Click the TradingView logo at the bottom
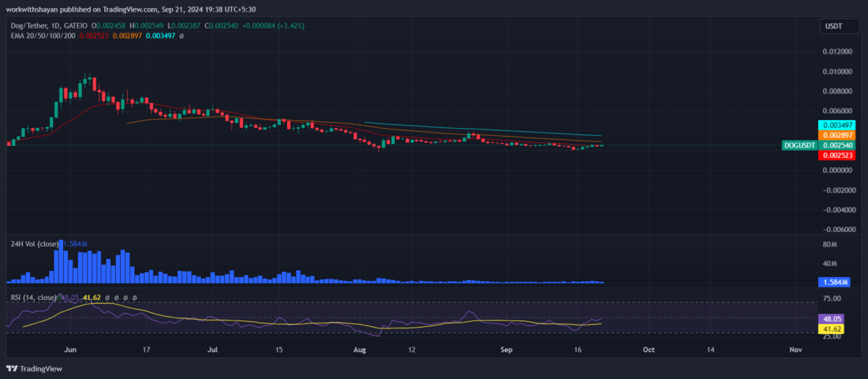The image size is (868, 379). 35,369
